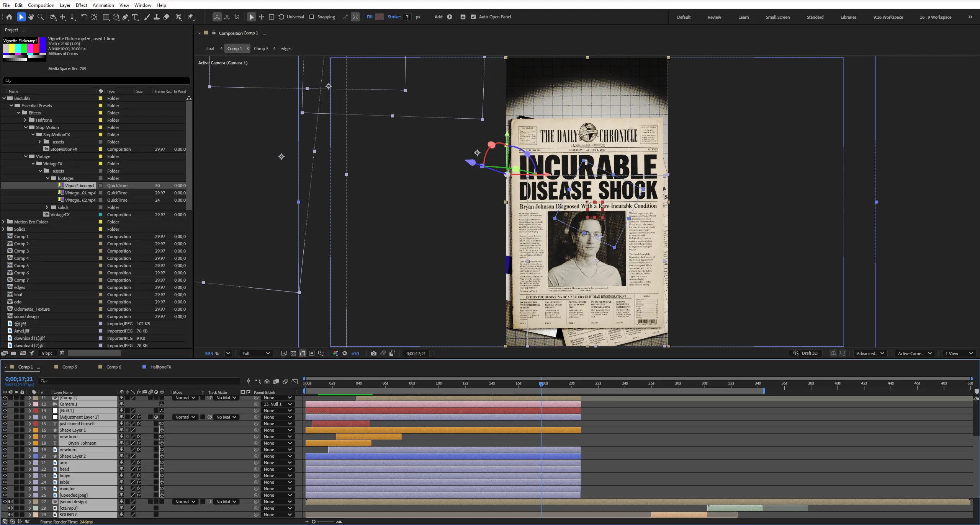Viewport: 980px width, 525px height.
Task: Hide the Camera 1 layer
Action: (5, 404)
